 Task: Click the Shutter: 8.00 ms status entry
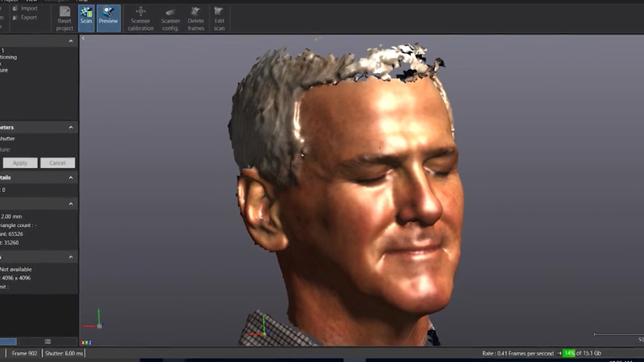tap(63, 353)
